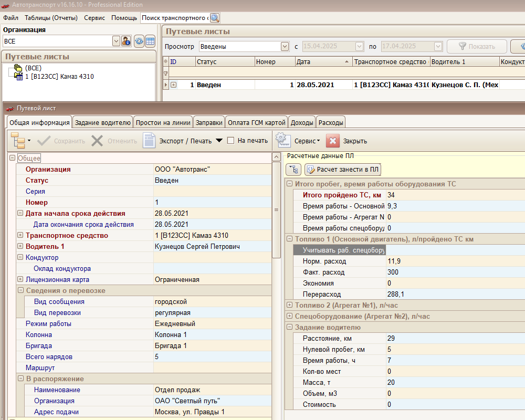Click the Save checkmark icon

[x=44, y=141]
